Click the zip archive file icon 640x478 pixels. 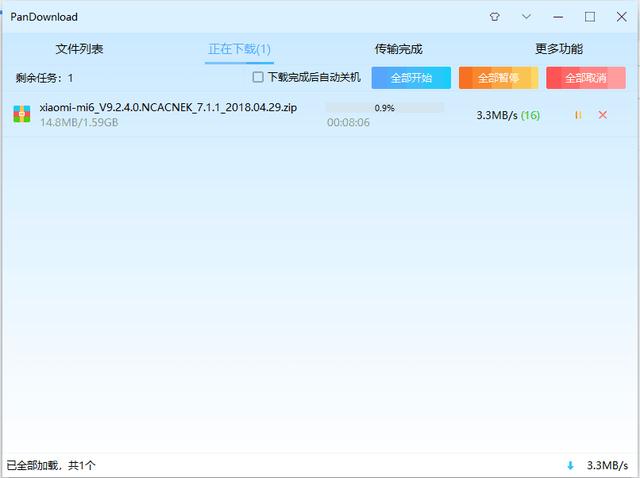(22, 114)
